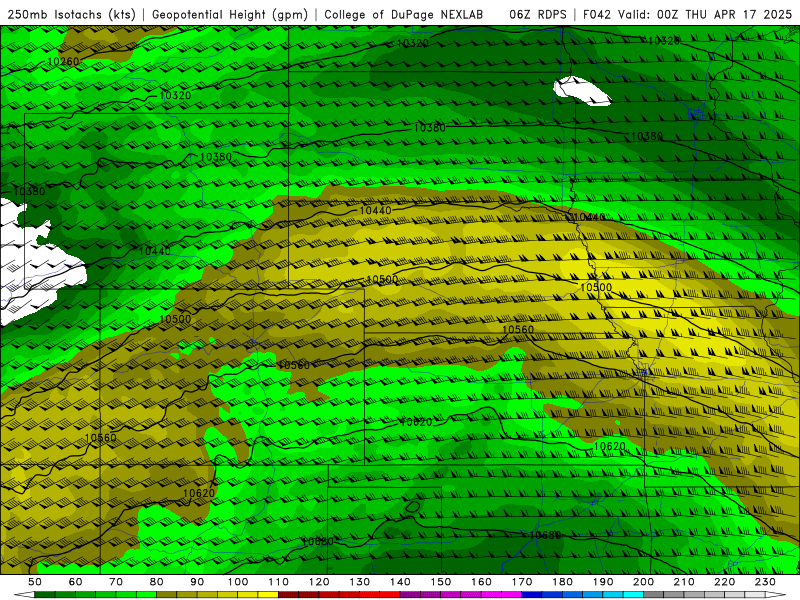
Task: Click the 150 value on the color scale
Action: click(441, 582)
